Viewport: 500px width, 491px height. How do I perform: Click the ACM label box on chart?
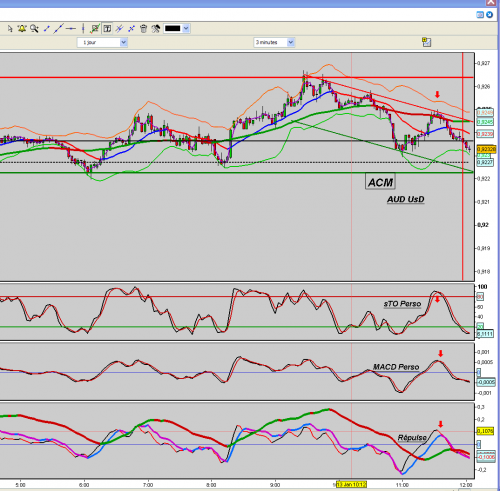point(380,182)
